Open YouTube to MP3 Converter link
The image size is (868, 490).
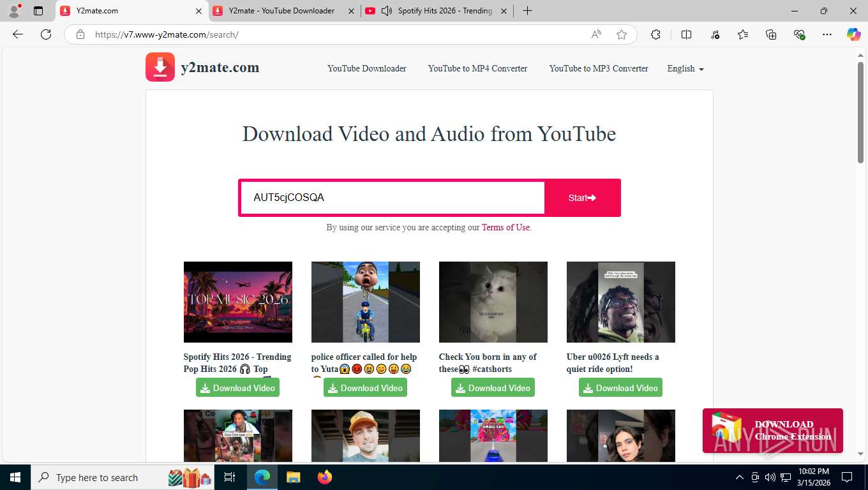599,68
